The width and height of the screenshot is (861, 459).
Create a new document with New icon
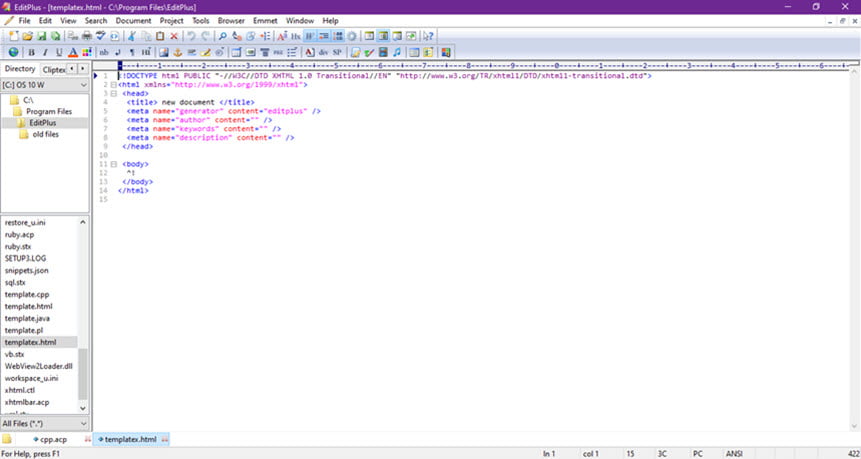14,36
